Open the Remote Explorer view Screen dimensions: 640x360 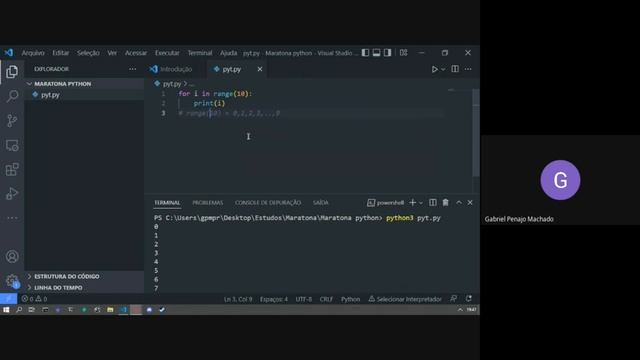12,145
